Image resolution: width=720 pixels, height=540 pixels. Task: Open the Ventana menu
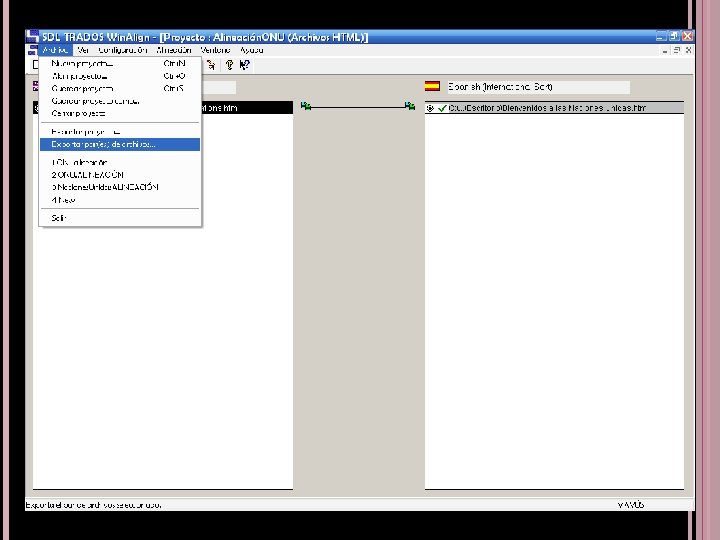coord(215,50)
